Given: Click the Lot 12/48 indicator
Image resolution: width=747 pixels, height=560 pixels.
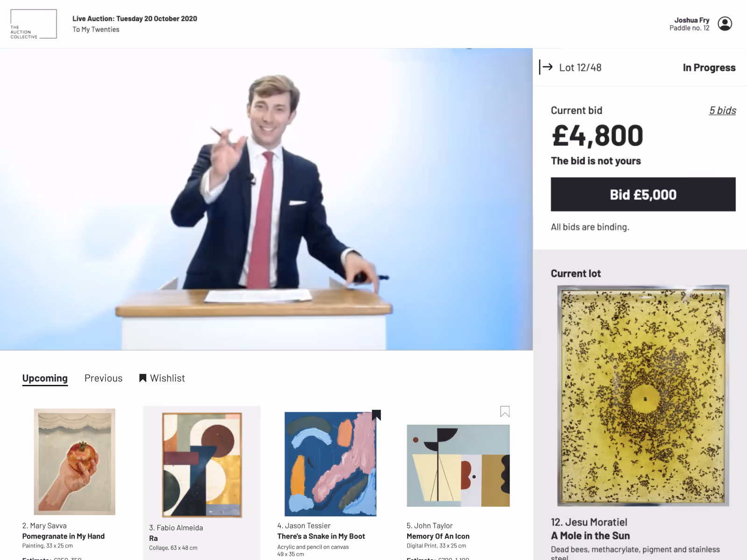Looking at the screenshot, I should coord(580,68).
